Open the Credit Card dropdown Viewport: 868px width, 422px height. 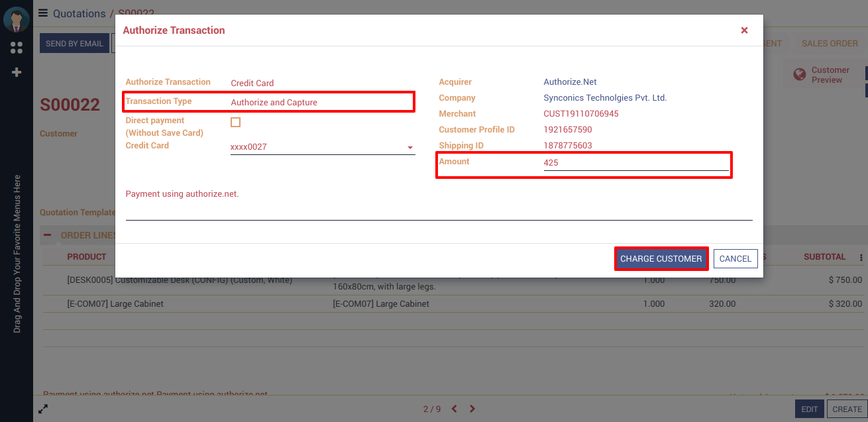[409, 147]
